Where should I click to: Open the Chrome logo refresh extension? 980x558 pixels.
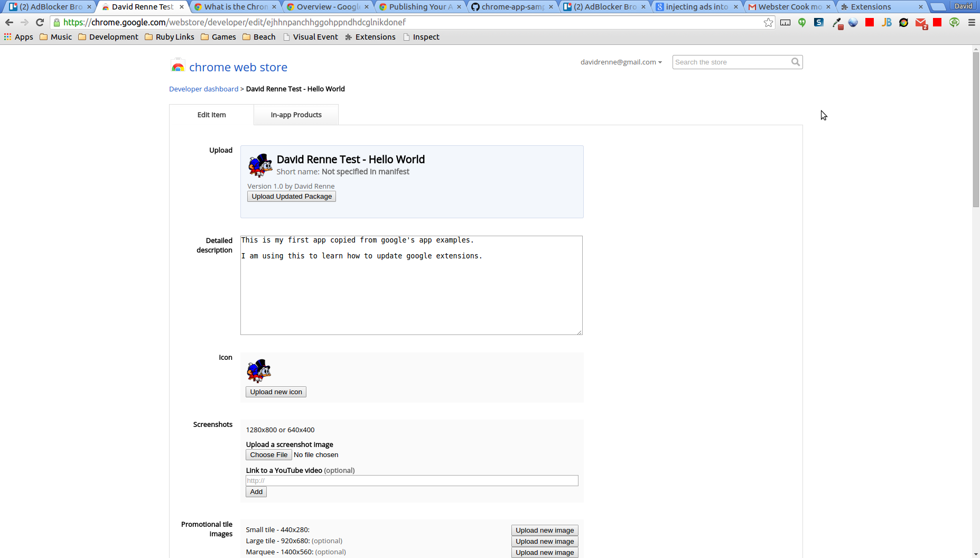tap(903, 22)
